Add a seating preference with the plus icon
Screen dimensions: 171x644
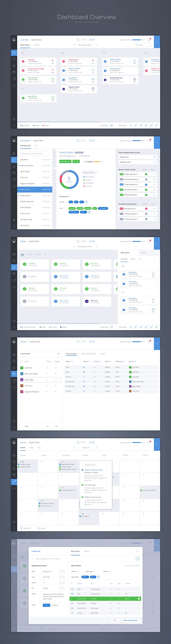point(86,202)
